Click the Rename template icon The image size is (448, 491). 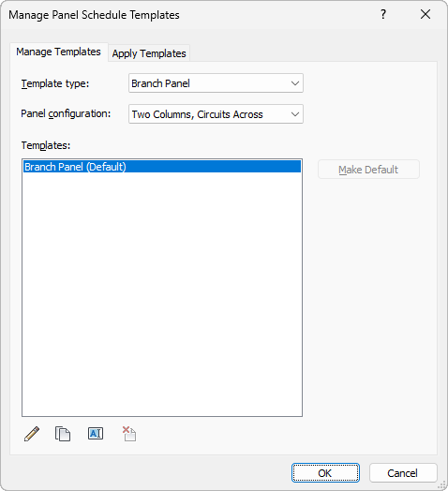tap(96, 434)
